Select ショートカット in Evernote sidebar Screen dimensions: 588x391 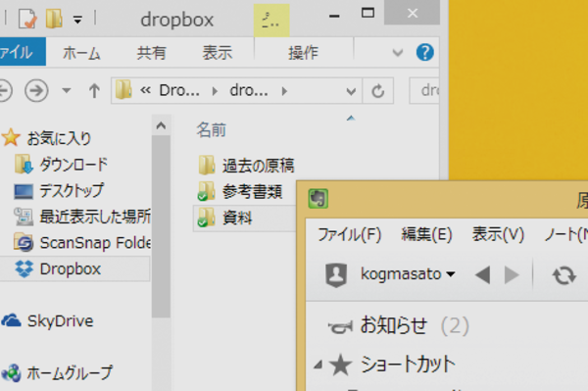coord(408,364)
